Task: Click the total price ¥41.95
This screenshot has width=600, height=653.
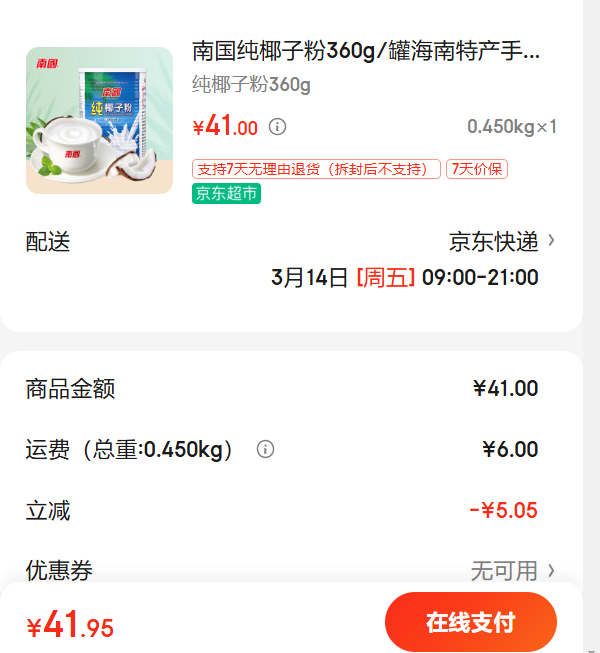Action: 70,625
